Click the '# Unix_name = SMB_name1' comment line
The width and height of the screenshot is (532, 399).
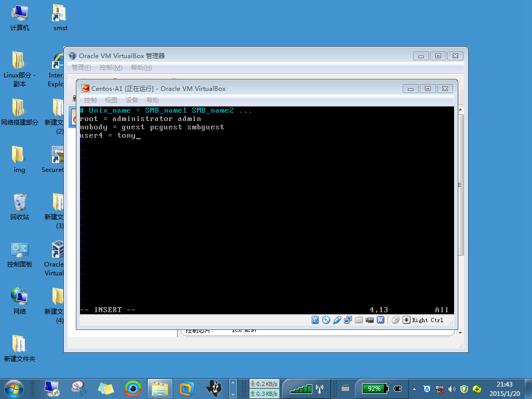(166, 110)
